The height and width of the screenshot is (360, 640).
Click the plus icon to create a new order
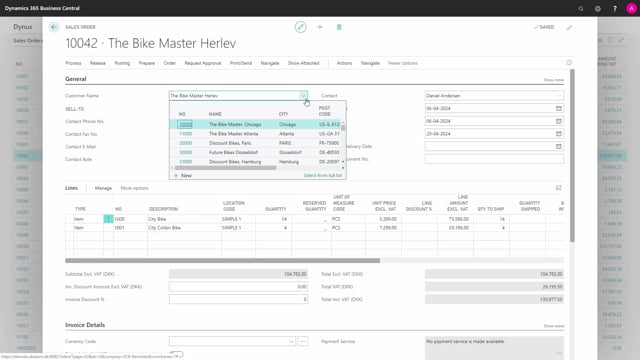[x=320, y=27]
